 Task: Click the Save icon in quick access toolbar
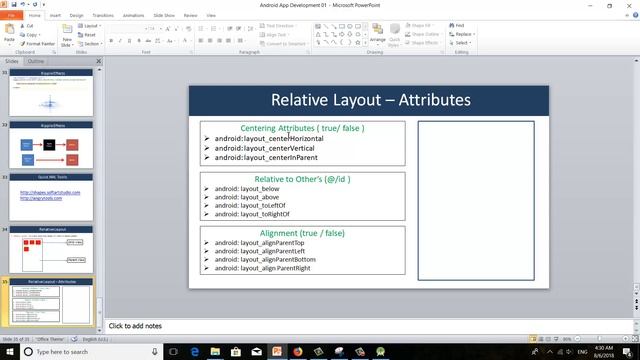click(14, 4)
